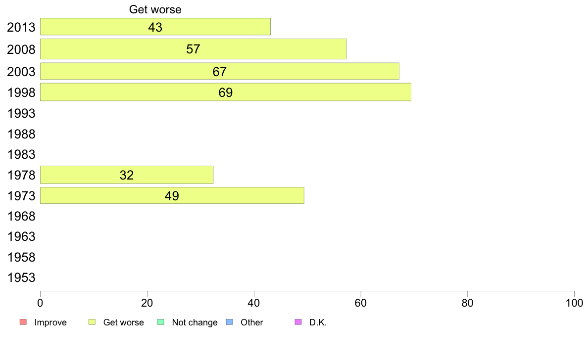Select the 2008 bar showing 57
Image resolution: width=588 pixels, height=364 pixels.
193,49
